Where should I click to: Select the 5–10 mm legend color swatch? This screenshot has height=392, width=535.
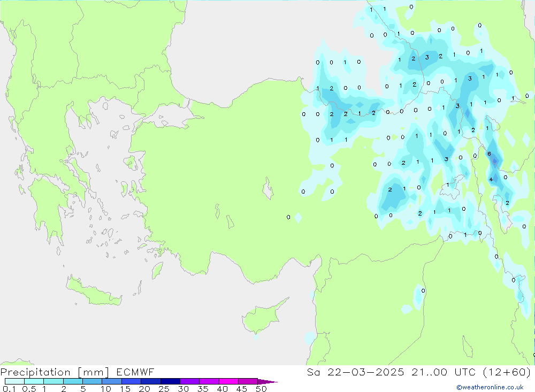pyautogui.click(x=92, y=381)
